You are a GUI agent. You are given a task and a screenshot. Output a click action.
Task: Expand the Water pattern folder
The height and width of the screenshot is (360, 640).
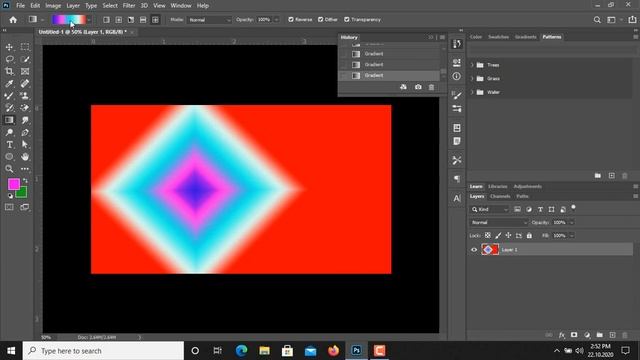pyautogui.click(x=472, y=92)
